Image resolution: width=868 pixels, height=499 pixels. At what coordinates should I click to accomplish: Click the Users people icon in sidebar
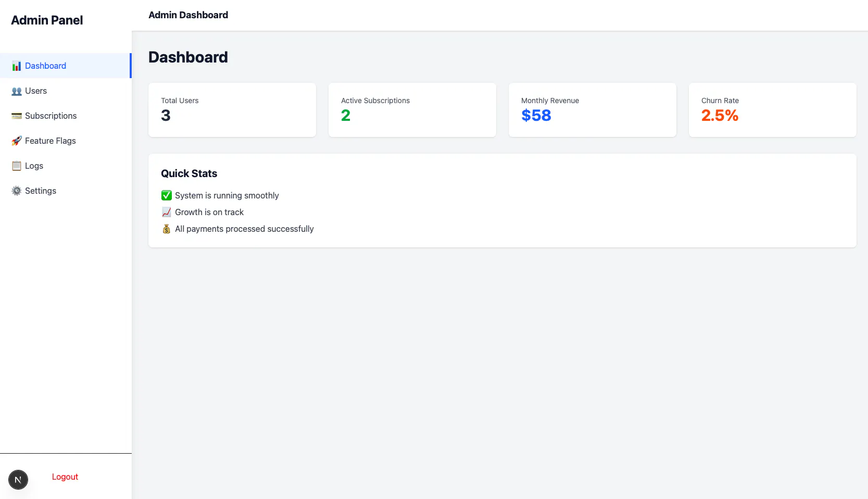pyautogui.click(x=17, y=91)
